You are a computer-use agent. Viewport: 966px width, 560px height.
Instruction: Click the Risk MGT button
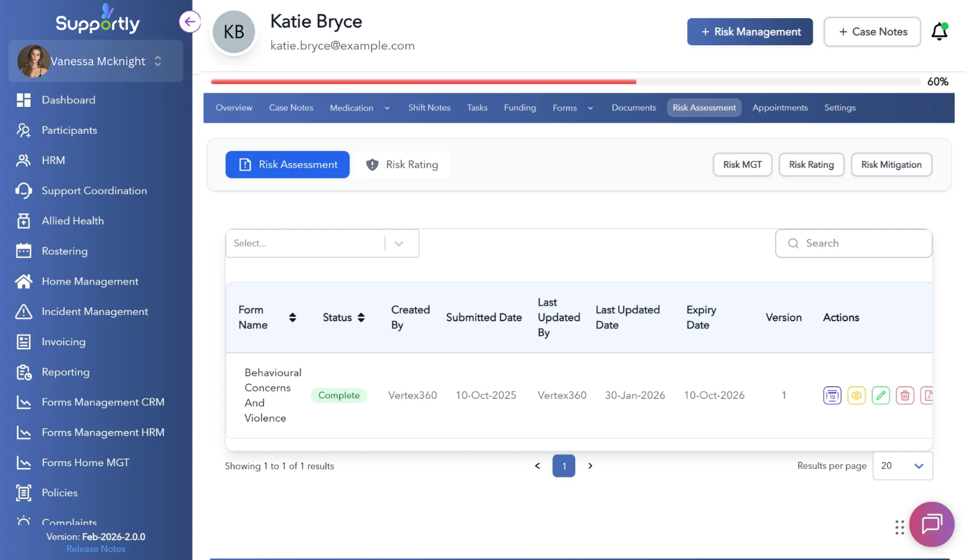point(743,165)
